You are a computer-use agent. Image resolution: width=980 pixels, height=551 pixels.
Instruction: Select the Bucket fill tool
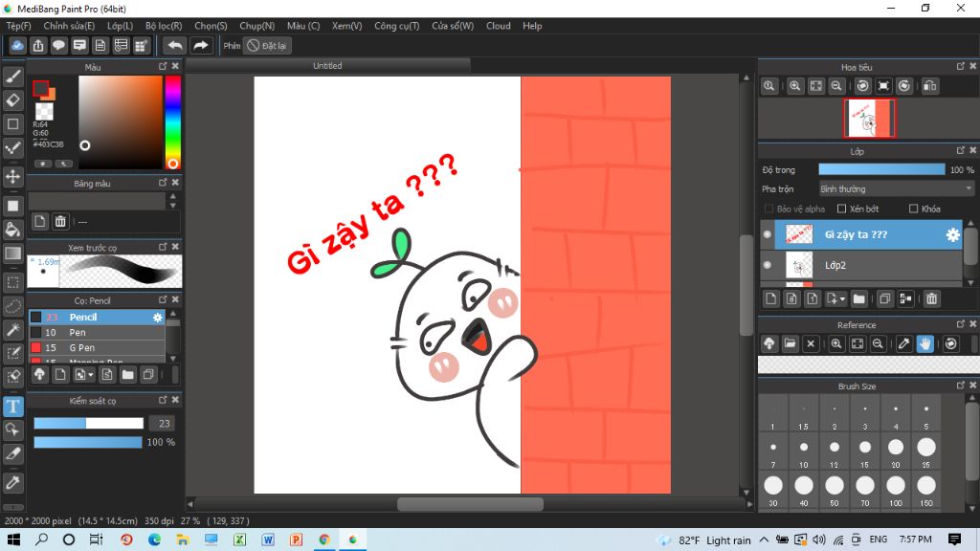[x=13, y=230]
